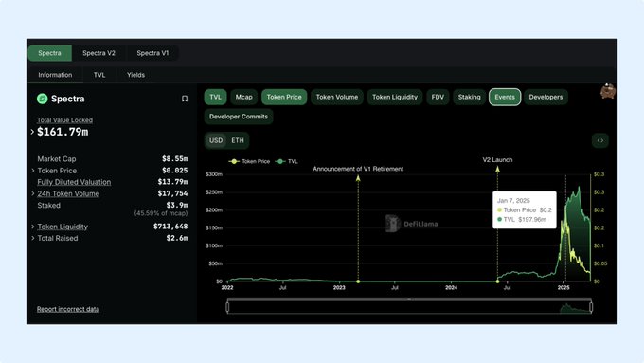Enable the Staking chart metric

(469, 97)
